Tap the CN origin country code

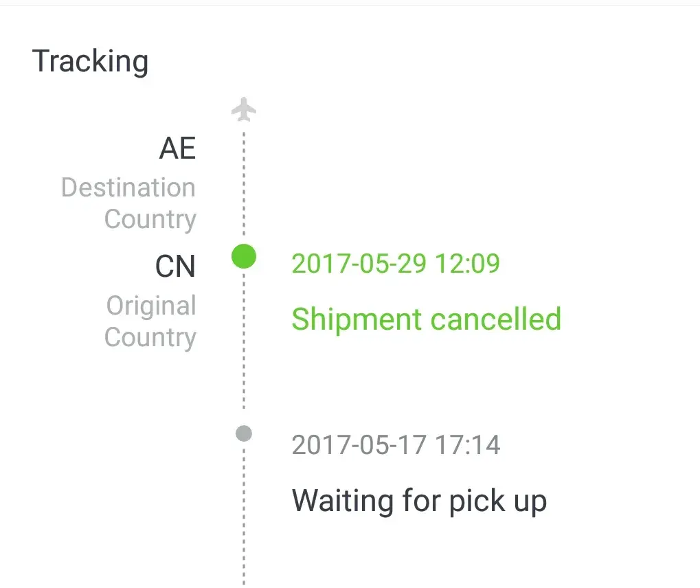175,267
